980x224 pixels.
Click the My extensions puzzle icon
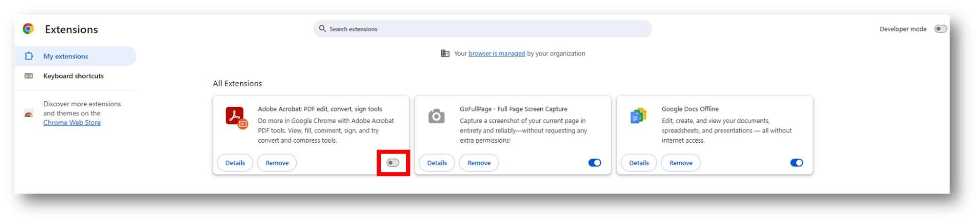[29, 56]
